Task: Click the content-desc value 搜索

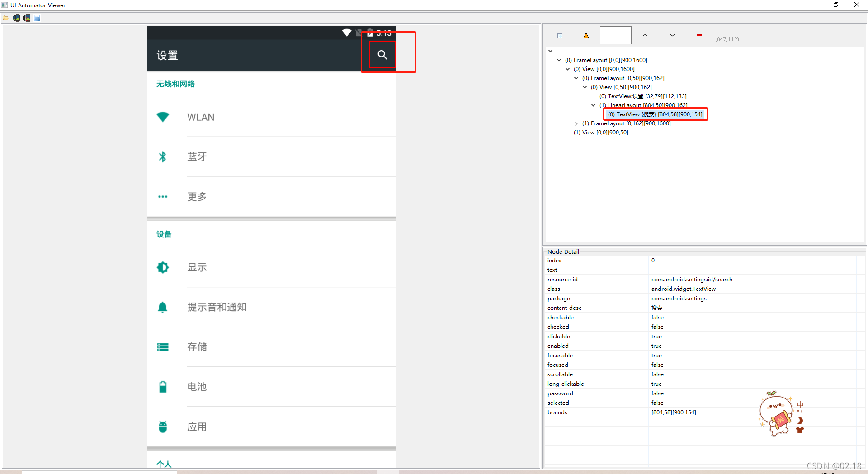Action: pos(657,308)
